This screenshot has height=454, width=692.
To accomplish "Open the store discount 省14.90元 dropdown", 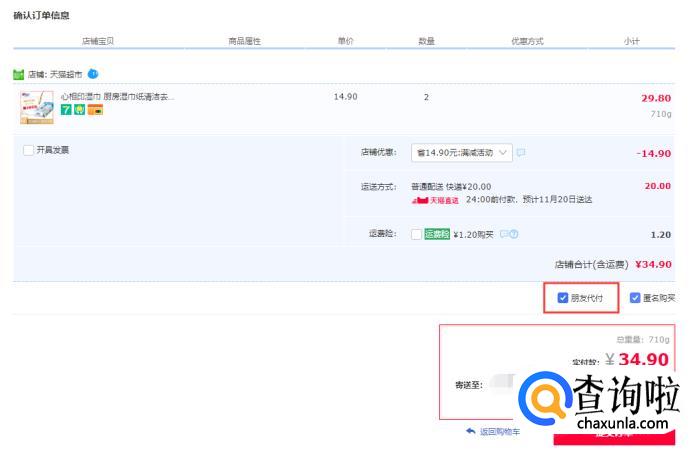I will click(x=461, y=153).
